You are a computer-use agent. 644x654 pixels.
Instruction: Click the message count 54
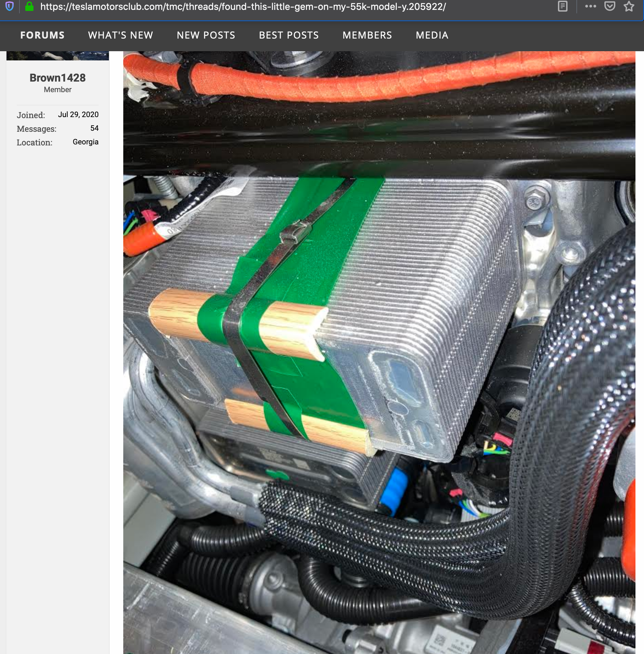pos(94,128)
